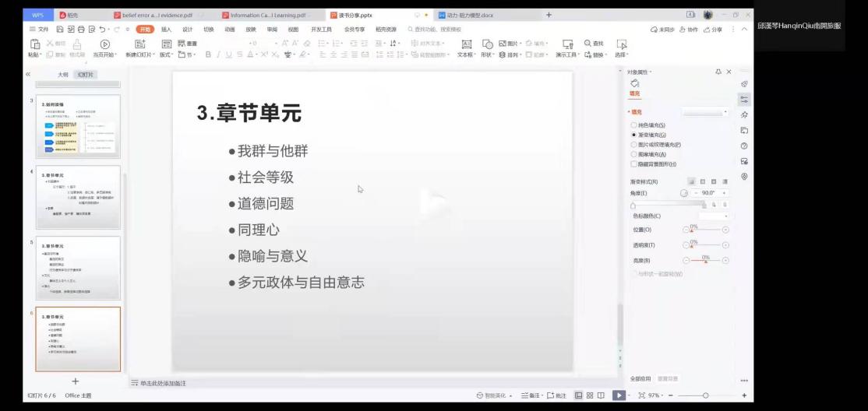Click the slideshow play button in the status bar
The image size is (868, 411).
[x=619, y=395]
